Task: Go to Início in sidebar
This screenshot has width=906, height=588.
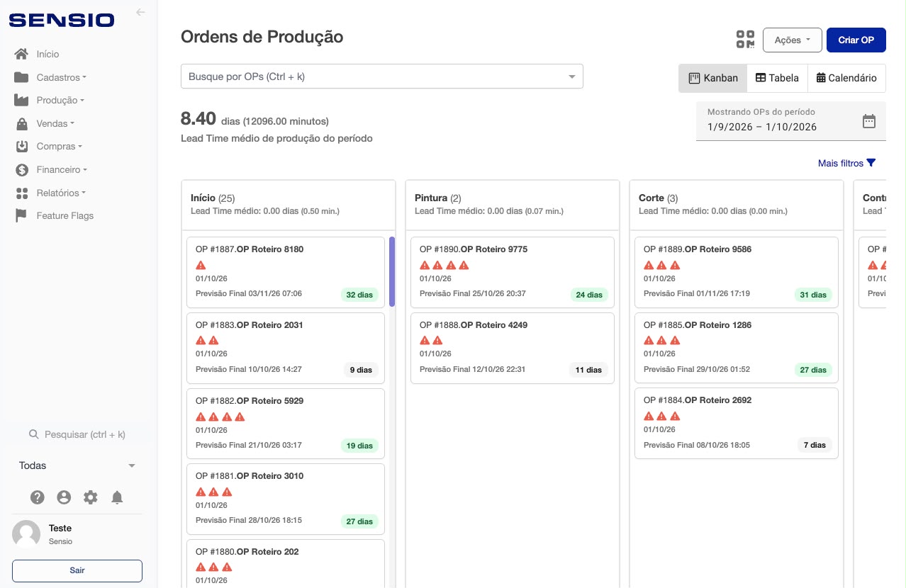Action: click(x=47, y=54)
